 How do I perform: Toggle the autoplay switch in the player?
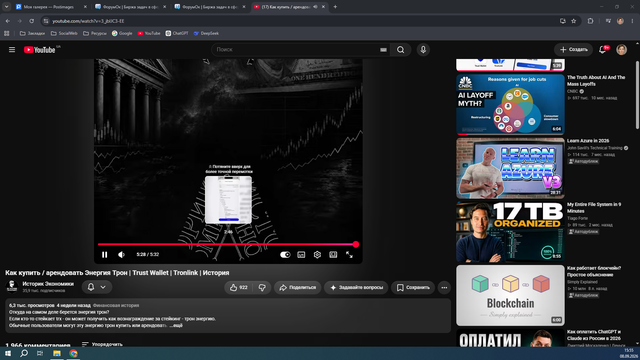pos(285,255)
